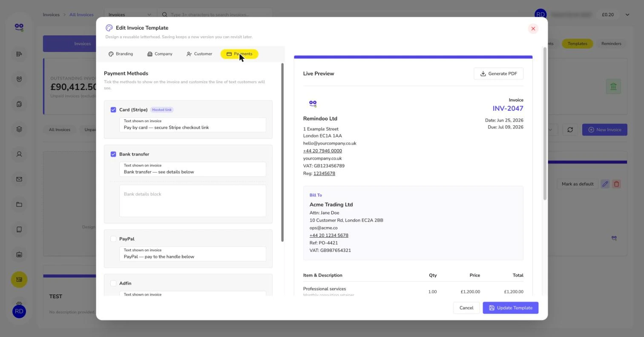Click the refresh icon beside New Invoice
The height and width of the screenshot is (337, 644).
click(x=570, y=130)
